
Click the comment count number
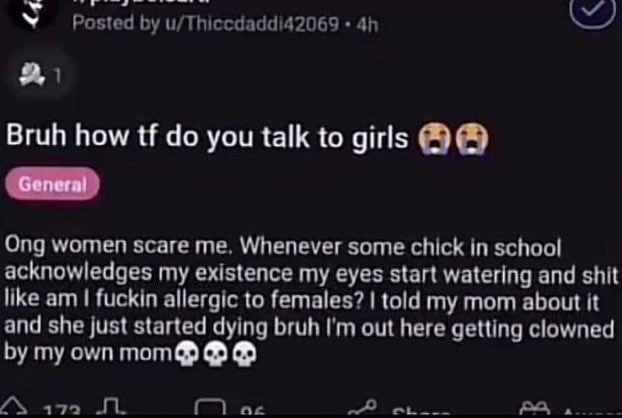252,411
